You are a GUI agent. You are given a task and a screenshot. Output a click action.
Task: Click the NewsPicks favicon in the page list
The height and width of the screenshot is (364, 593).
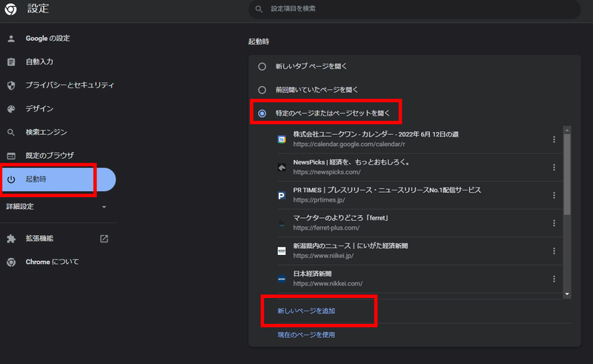tap(282, 168)
